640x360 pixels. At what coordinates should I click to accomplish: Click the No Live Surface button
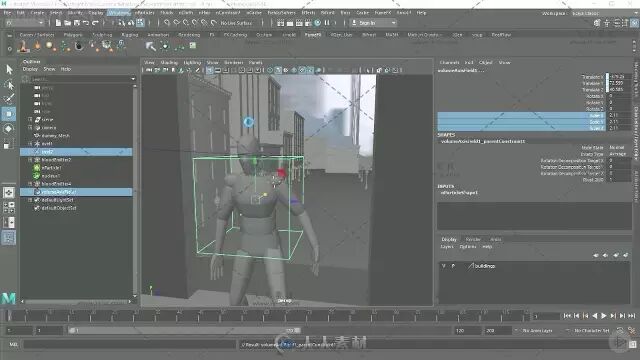[x=236, y=23]
